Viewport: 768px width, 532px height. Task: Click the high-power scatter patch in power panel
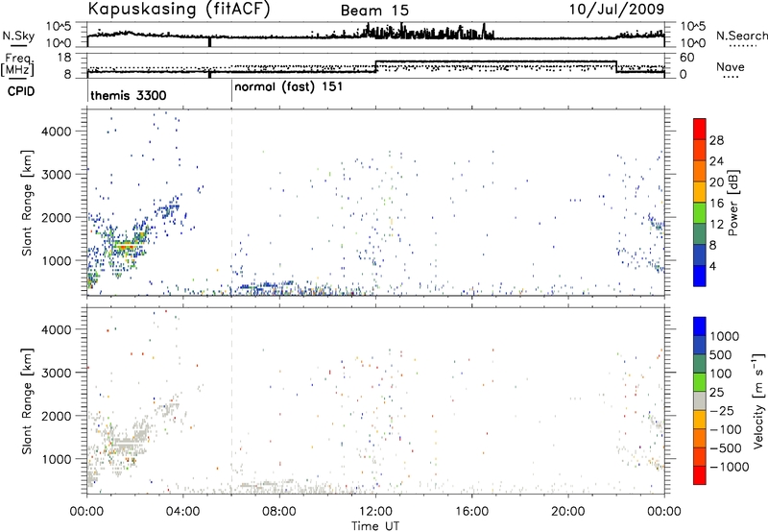pos(126,246)
